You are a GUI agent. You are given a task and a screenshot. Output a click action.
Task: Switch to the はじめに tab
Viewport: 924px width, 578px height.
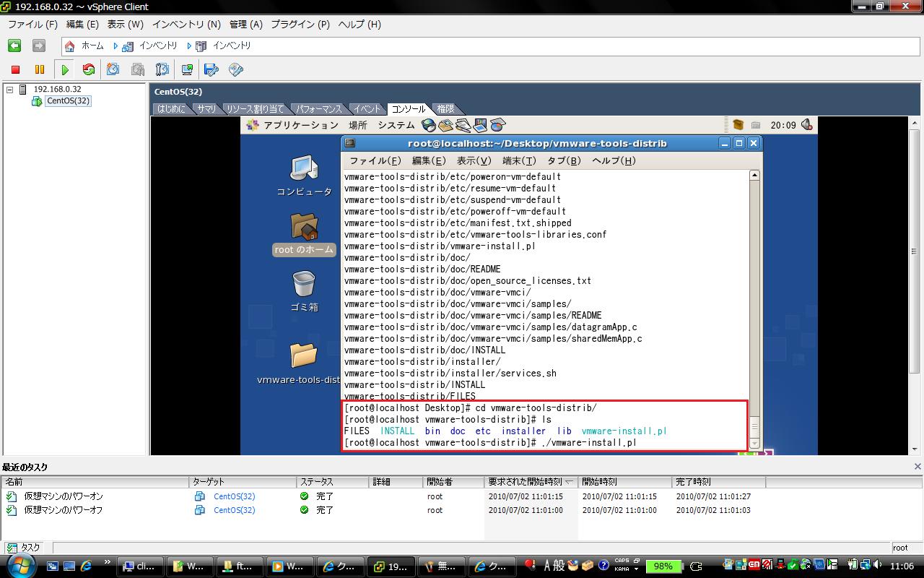[x=171, y=109]
